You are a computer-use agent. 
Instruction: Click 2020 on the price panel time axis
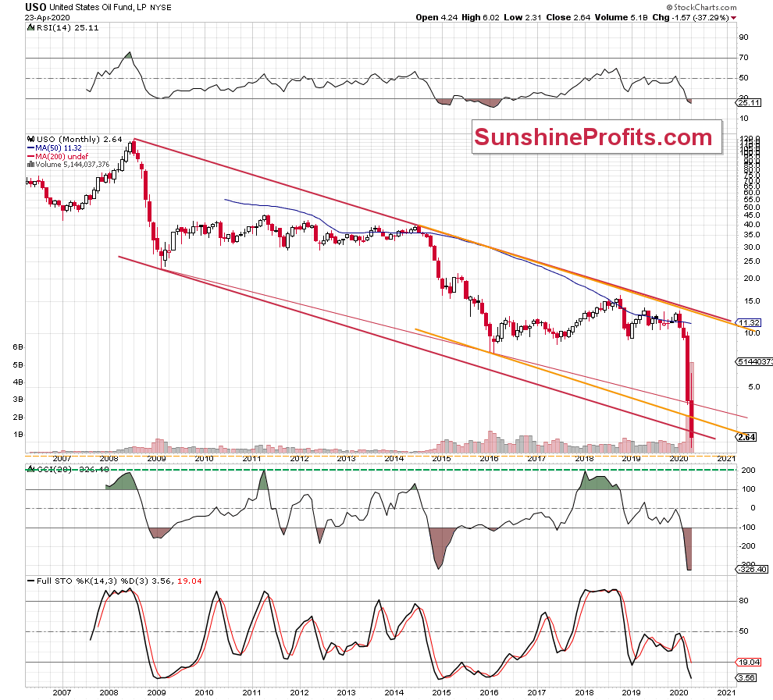pos(679,459)
